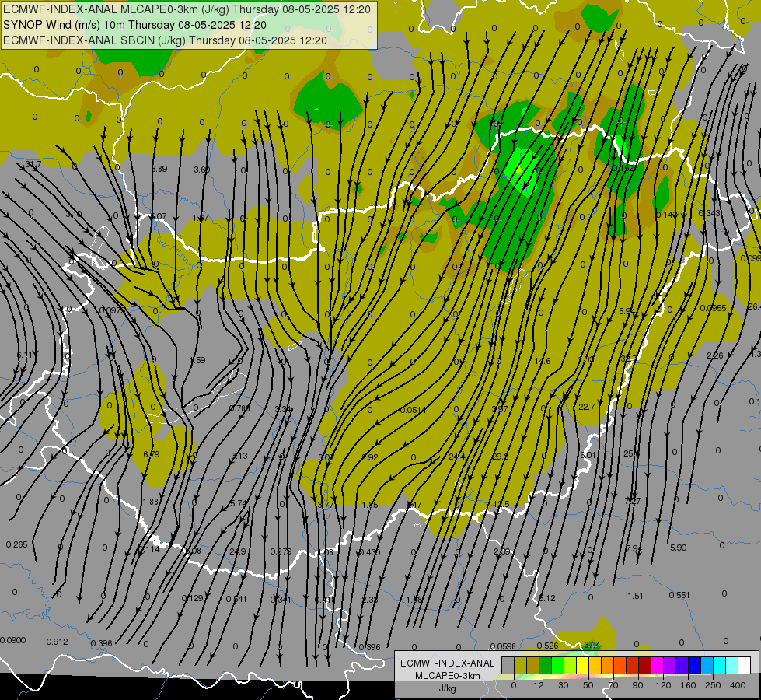Click the pure yellow legend swatch
This screenshot has height=700, width=761.
pyautogui.click(x=582, y=665)
